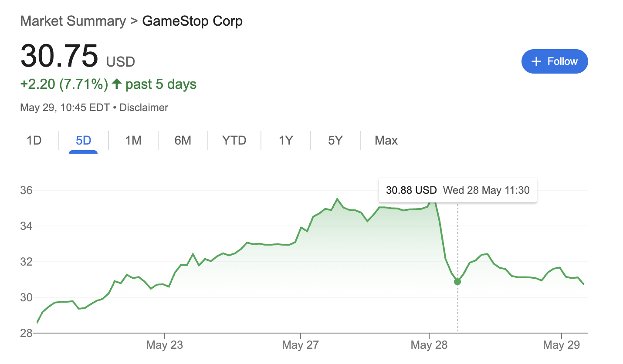Select the Max range tab
Image resolution: width=623 pixels, height=364 pixels.
click(386, 141)
